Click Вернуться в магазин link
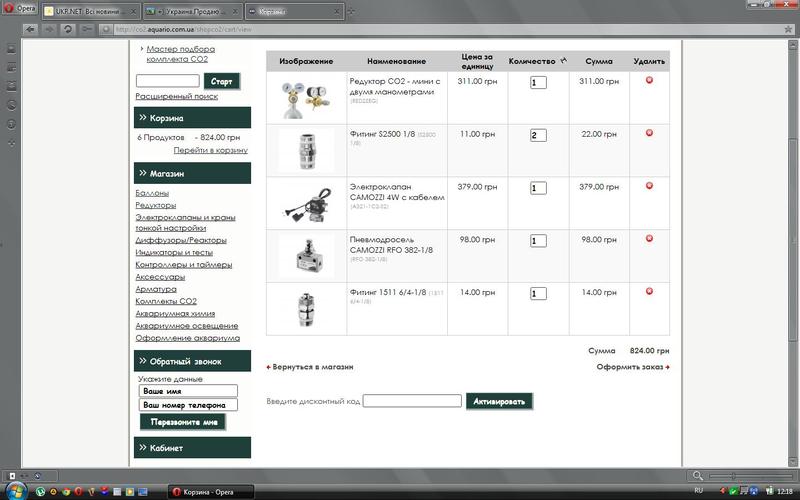Viewport: 800px width, 500px height. click(x=311, y=367)
